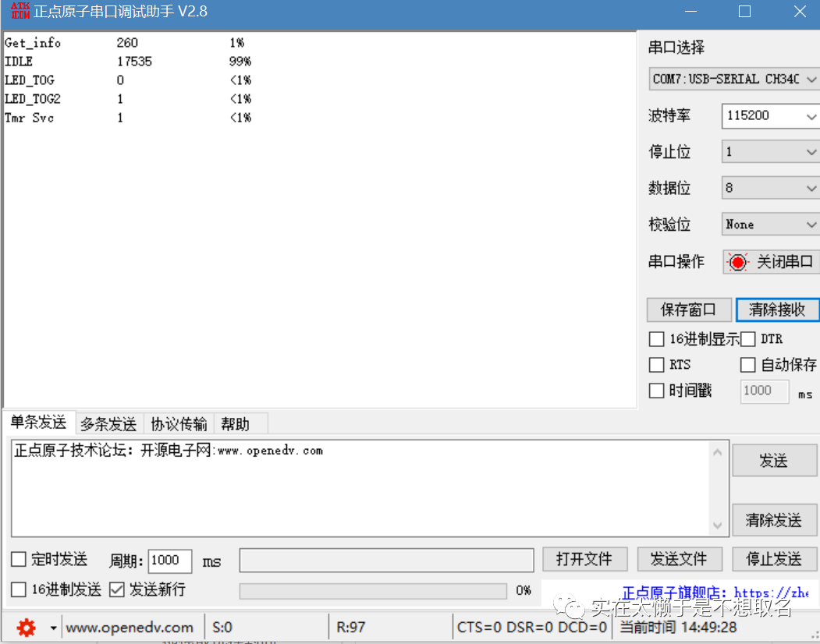Click the red serial port status indicator
The width and height of the screenshot is (820, 644).
[x=737, y=262]
